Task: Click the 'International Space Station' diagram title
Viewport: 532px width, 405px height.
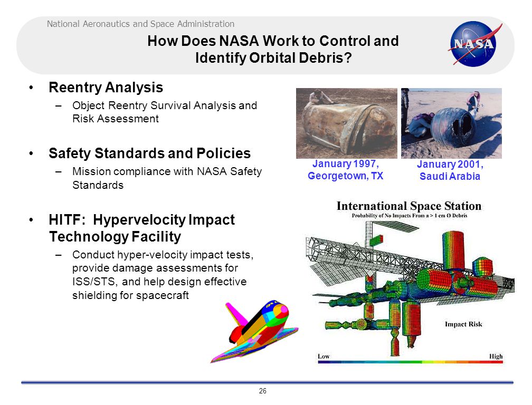Action: [409, 206]
